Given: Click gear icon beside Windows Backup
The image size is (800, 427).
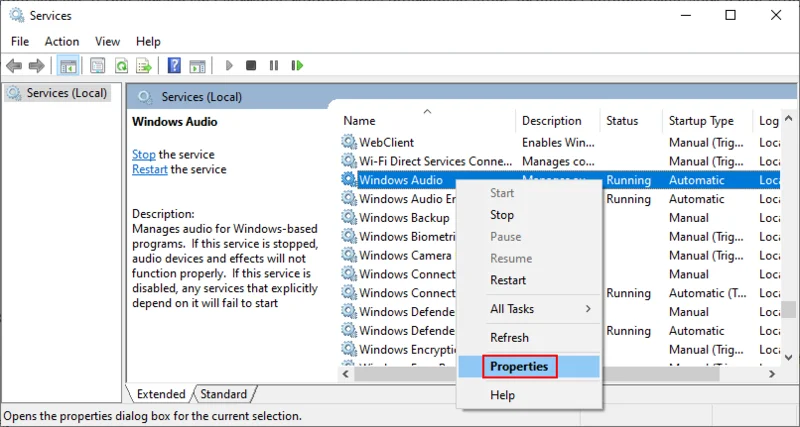Looking at the screenshot, I should tap(348, 218).
